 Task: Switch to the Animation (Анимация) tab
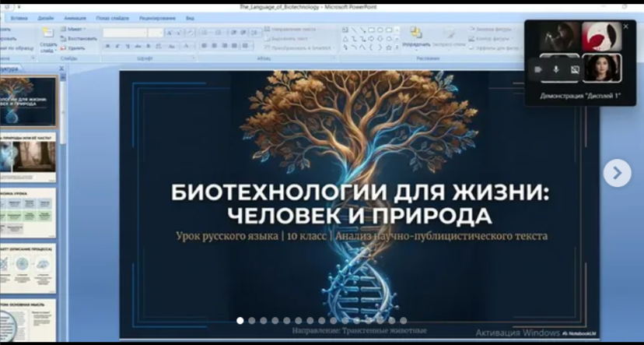(76, 17)
